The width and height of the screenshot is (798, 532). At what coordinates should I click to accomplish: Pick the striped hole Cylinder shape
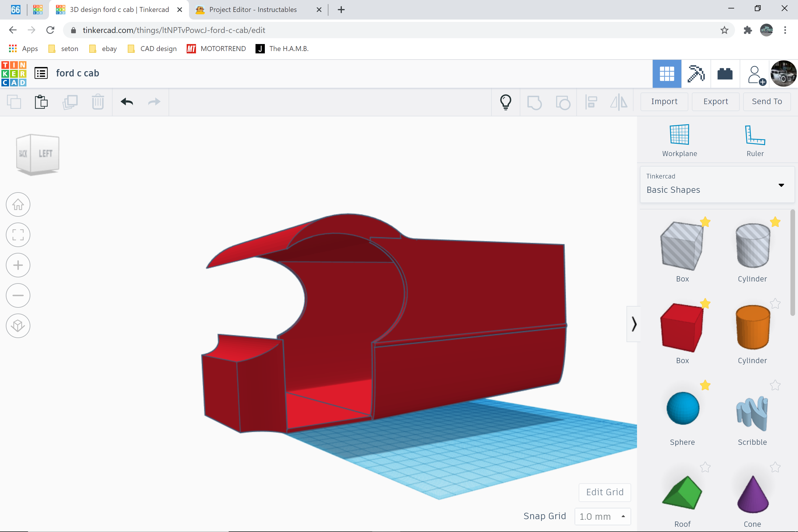[752, 246]
